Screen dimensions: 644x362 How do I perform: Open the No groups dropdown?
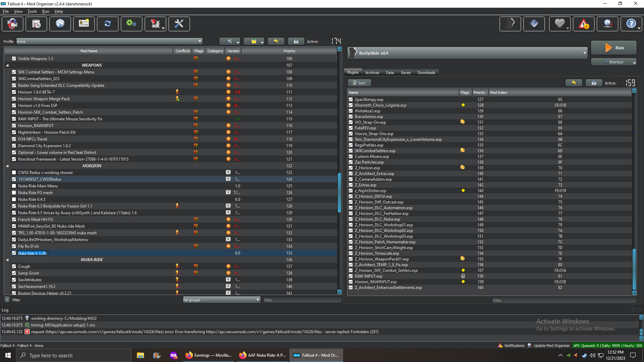[221, 300]
